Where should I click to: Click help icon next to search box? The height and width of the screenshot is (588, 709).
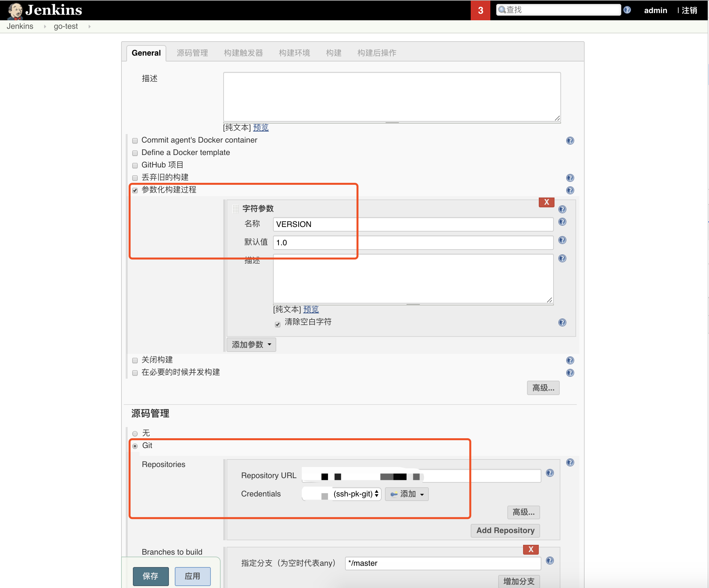click(x=627, y=10)
